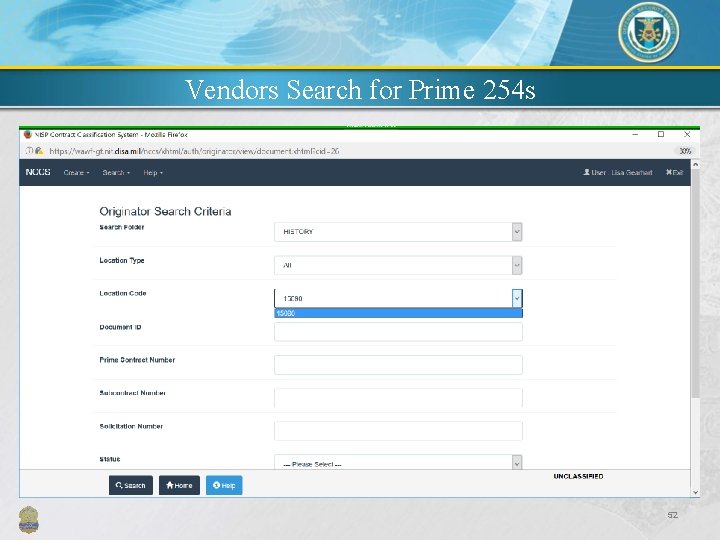Open the Search menu in navbar
Screen dimensions: 720x540
tap(116, 173)
